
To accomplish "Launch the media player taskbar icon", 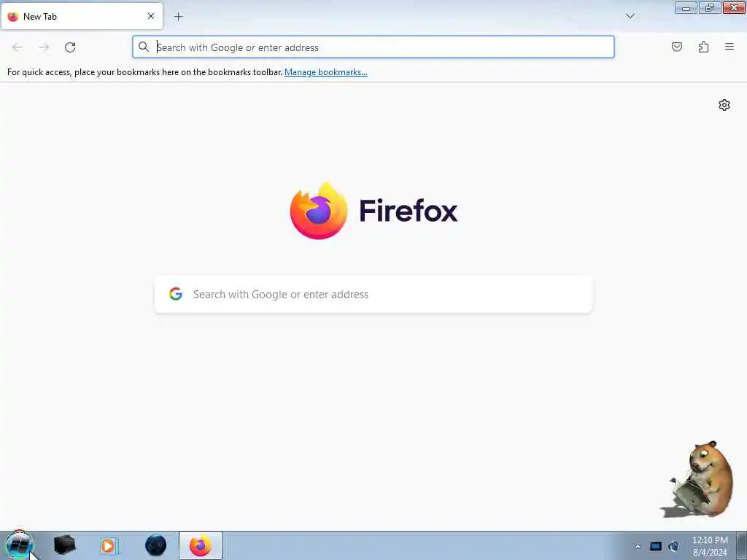I will 109,545.
